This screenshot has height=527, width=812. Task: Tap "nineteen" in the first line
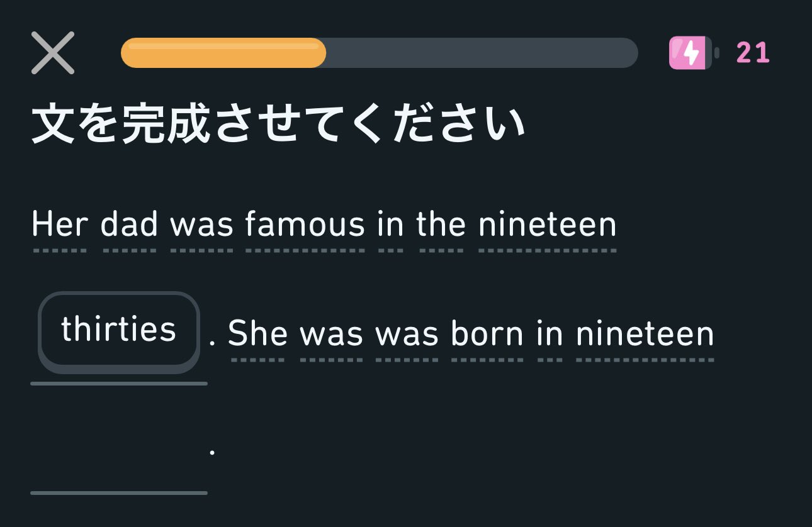pos(547,225)
